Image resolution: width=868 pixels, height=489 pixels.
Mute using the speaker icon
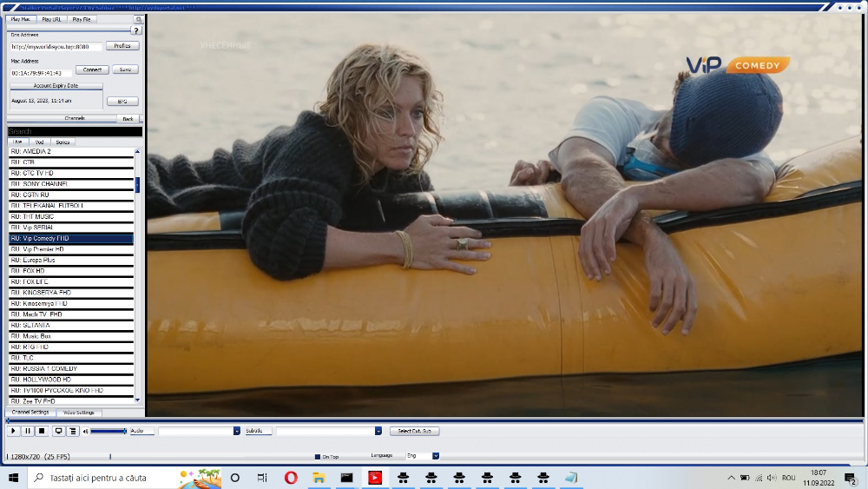(x=85, y=431)
